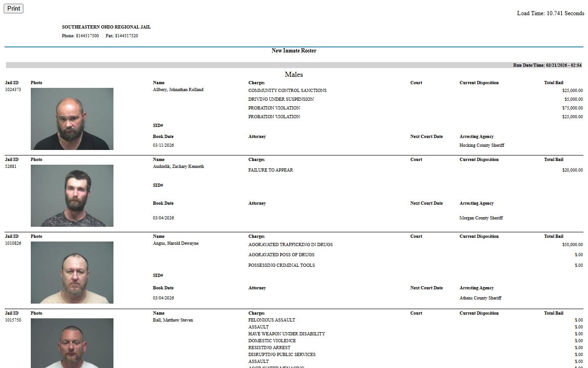The width and height of the screenshot is (588, 368).
Task: Click the DRIVING UNDER SUSPENSION charge
Action: 281,99
